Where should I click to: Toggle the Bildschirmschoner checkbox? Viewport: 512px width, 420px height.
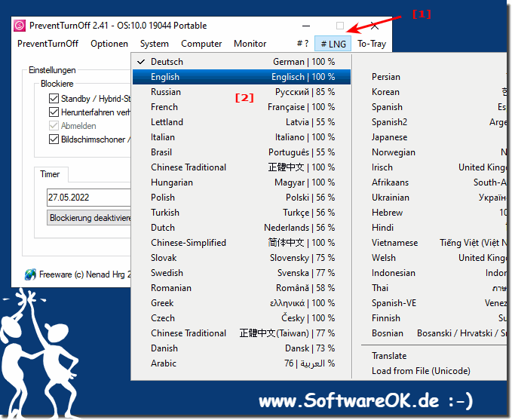[x=54, y=139]
